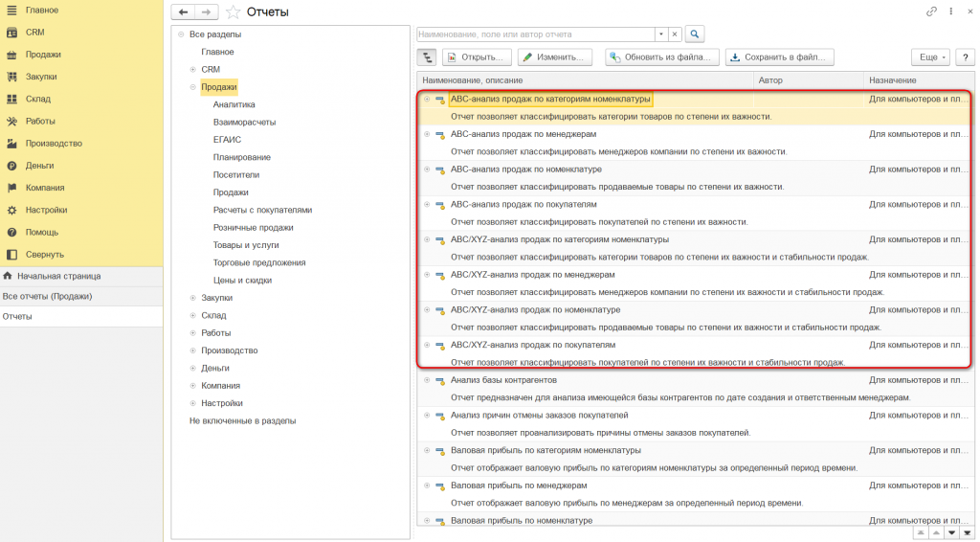Expand the Склад tree node
Image resolution: width=980 pixels, height=542 pixels.
pyautogui.click(x=193, y=316)
